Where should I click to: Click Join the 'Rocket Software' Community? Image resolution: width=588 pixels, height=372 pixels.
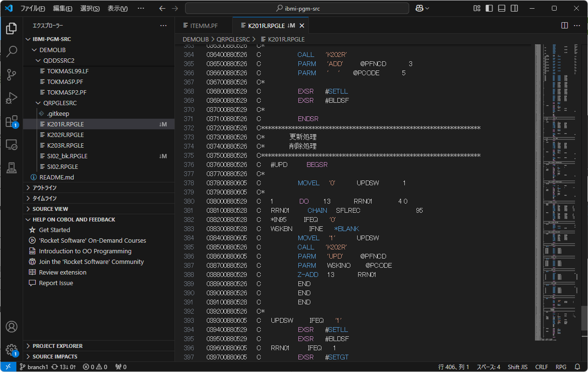92,262
